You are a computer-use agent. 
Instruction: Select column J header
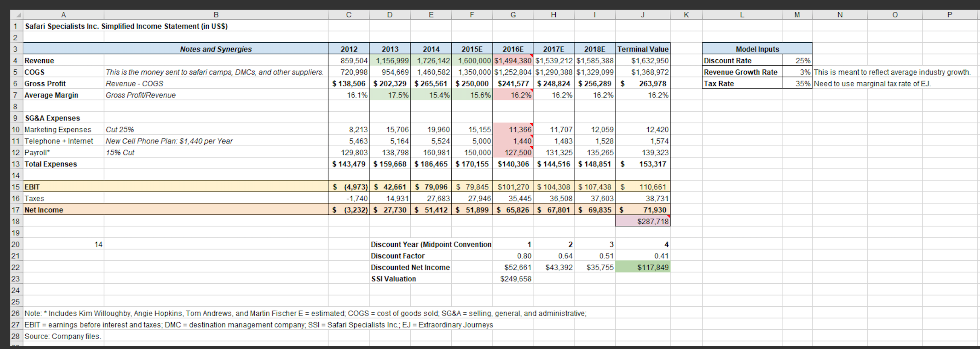click(643, 15)
